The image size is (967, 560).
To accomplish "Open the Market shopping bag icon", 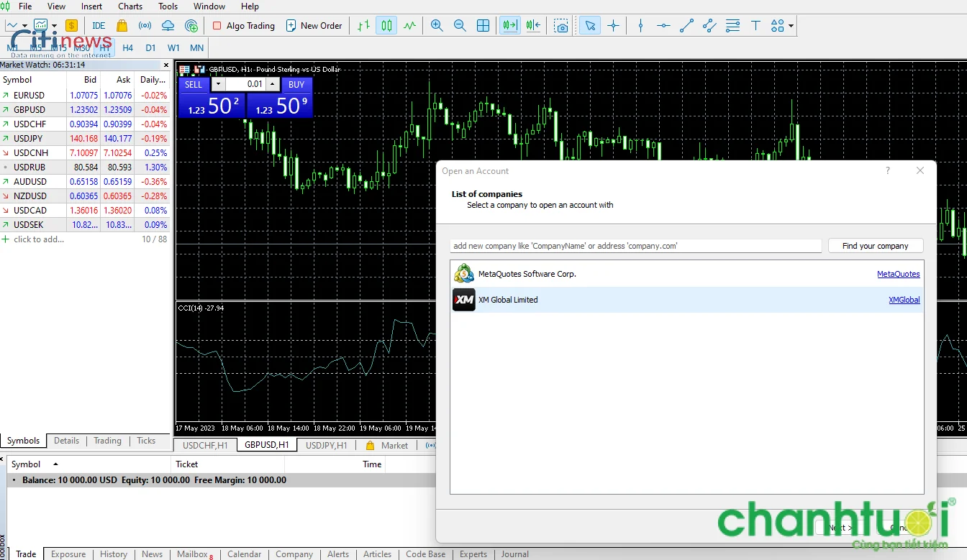I will 122,26.
